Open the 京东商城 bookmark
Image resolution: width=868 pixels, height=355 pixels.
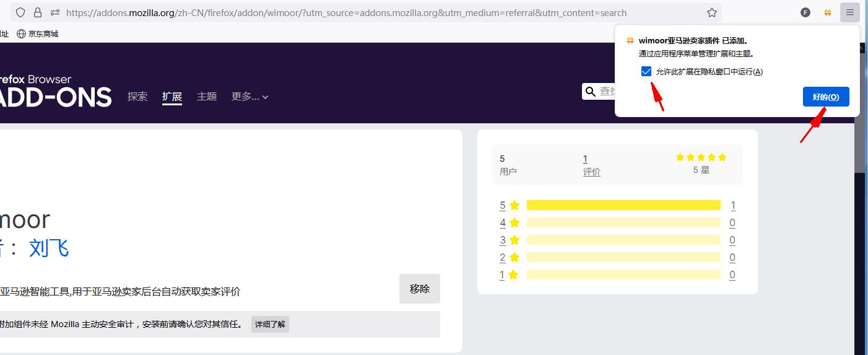(x=38, y=34)
